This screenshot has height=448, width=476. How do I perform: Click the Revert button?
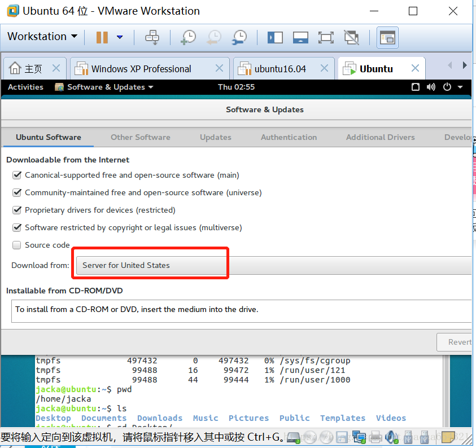pos(455,342)
